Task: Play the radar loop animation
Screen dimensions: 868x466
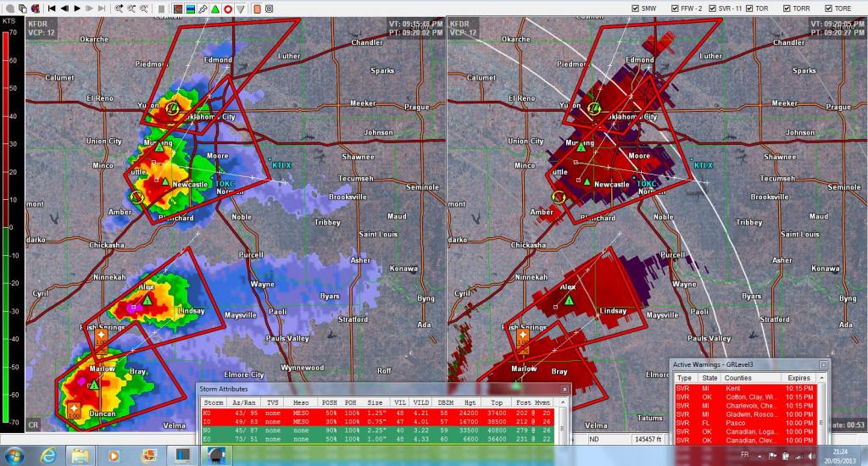Action: click(77, 8)
